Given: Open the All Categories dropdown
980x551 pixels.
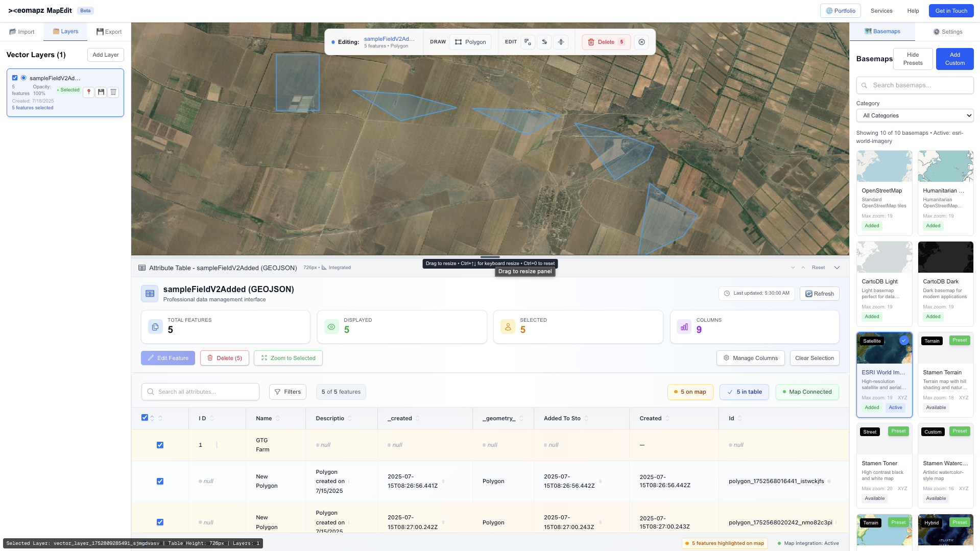Looking at the screenshot, I should tap(915, 115).
